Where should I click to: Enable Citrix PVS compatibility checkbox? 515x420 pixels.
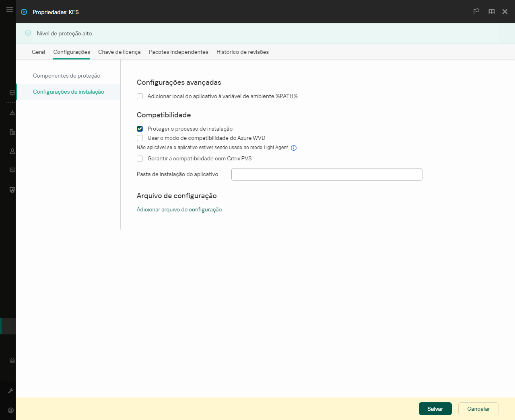[x=140, y=158]
